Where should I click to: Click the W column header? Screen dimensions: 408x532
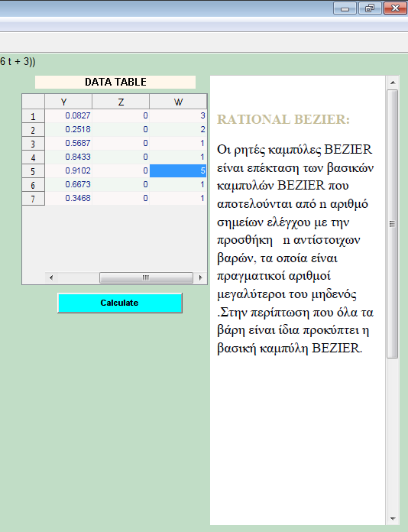[178, 102]
